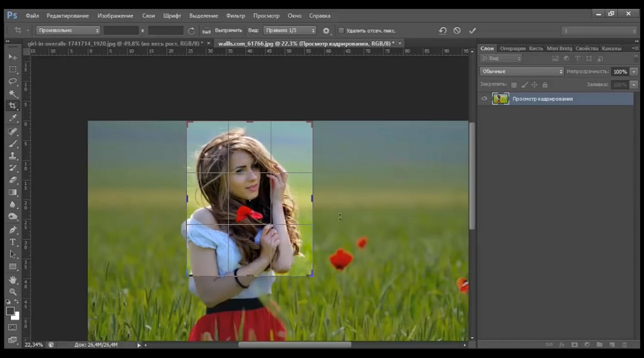Image resolution: width=644 pixels, height=358 pixels.
Task: Toggle lock transparent pixels in the layers panel
Action: tap(514, 85)
